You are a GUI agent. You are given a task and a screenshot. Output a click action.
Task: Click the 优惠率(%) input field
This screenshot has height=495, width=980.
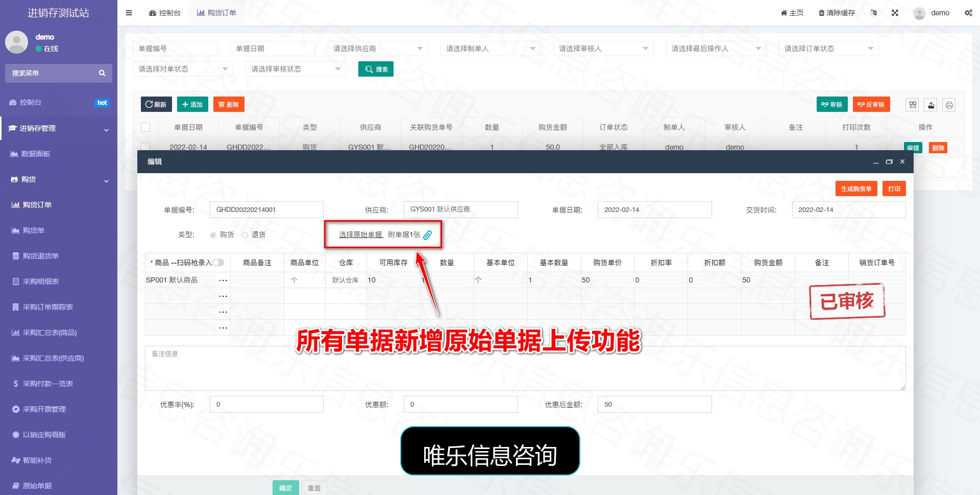tap(266, 404)
